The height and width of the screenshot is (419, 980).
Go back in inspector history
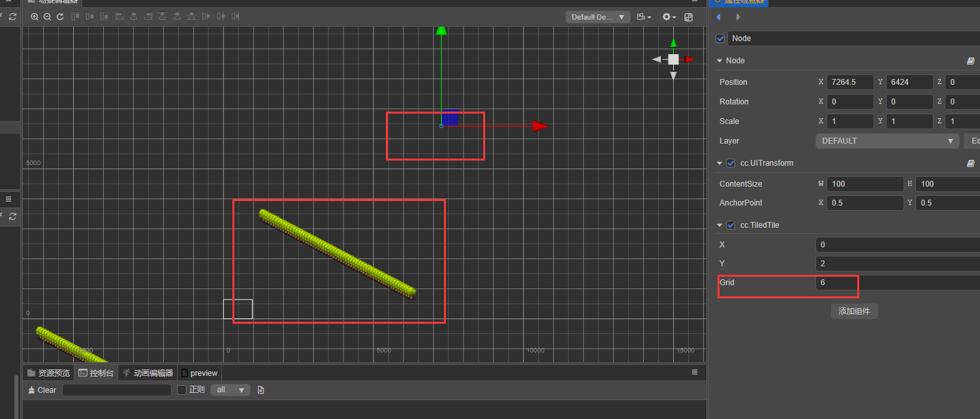[x=719, y=17]
